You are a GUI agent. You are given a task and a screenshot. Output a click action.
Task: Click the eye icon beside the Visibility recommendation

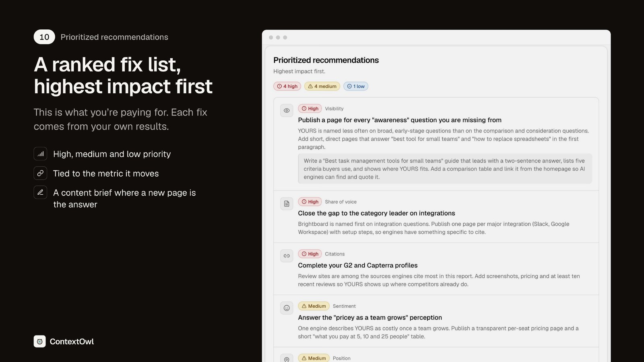coord(287,111)
